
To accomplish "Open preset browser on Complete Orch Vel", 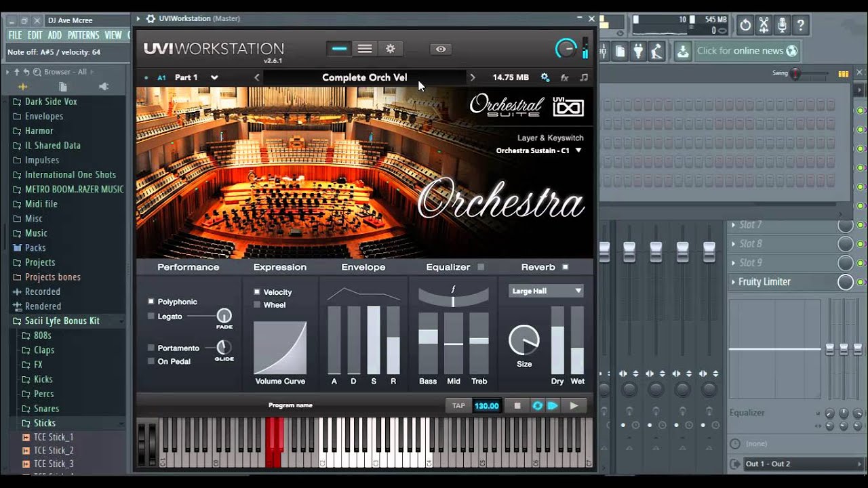I will (x=365, y=77).
